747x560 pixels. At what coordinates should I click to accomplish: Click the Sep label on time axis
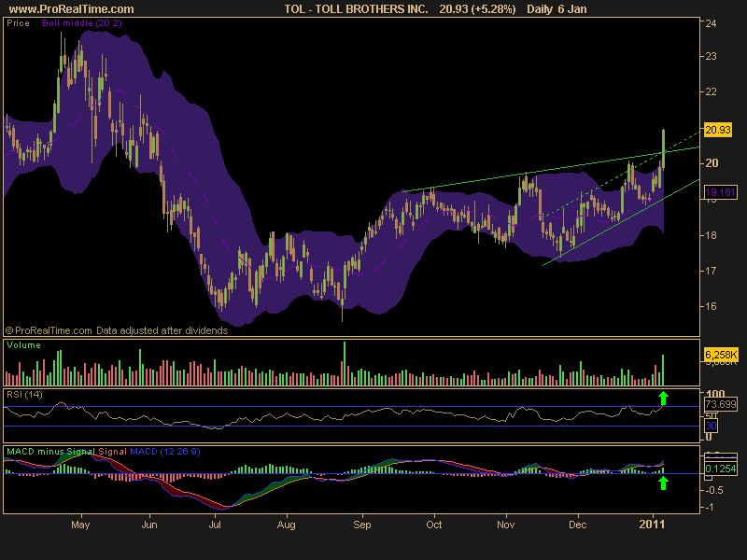[x=362, y=525]
